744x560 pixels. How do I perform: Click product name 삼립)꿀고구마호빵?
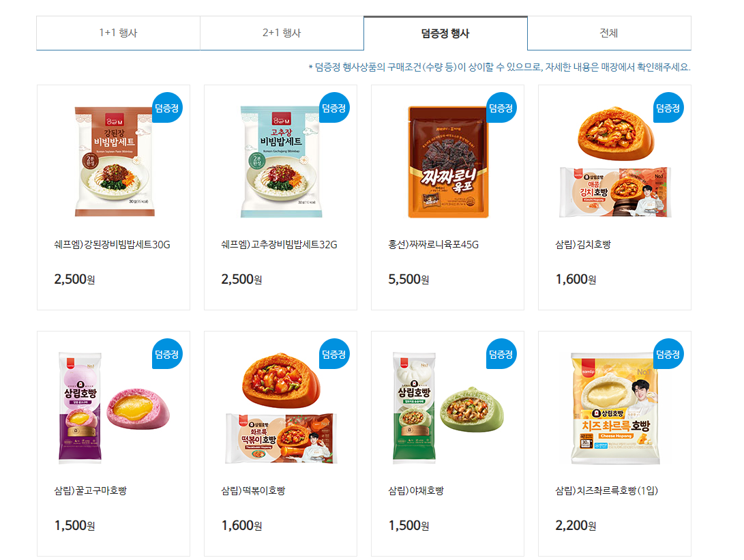90,491
